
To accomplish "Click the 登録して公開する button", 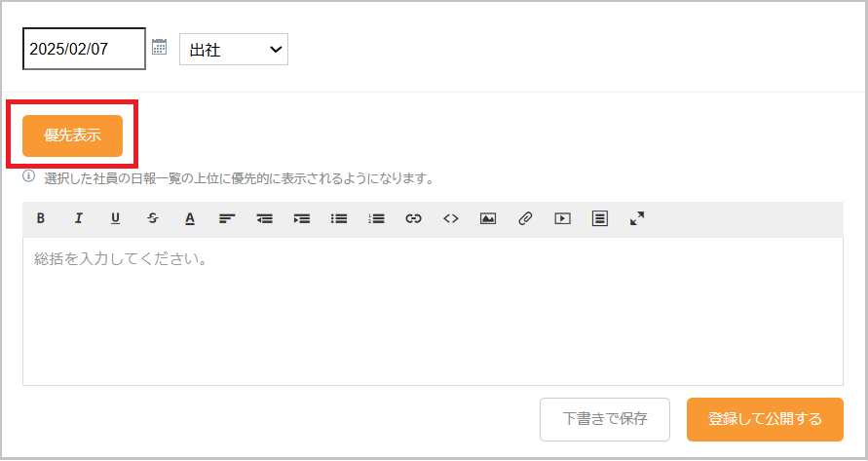I will (765, 419).
